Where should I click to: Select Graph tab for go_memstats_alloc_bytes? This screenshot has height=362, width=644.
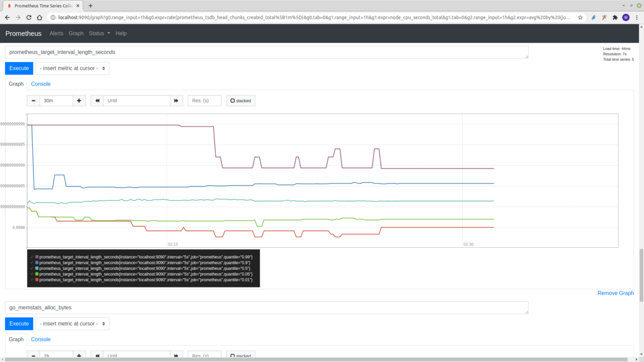tap(16, 339)
